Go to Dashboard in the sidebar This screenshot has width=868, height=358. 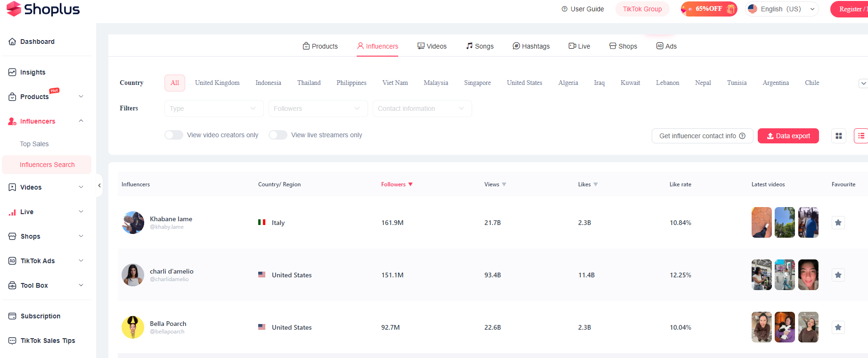coord(32,42)
